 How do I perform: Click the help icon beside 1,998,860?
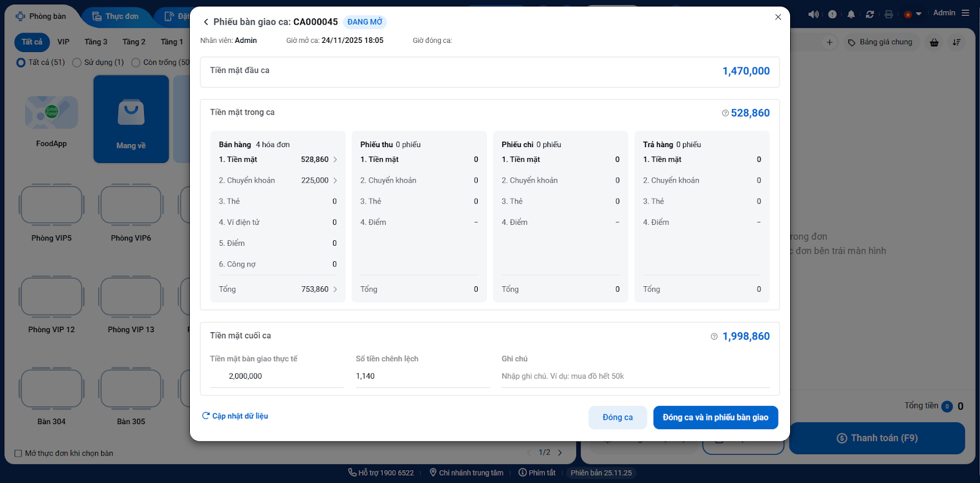[714, 337]
